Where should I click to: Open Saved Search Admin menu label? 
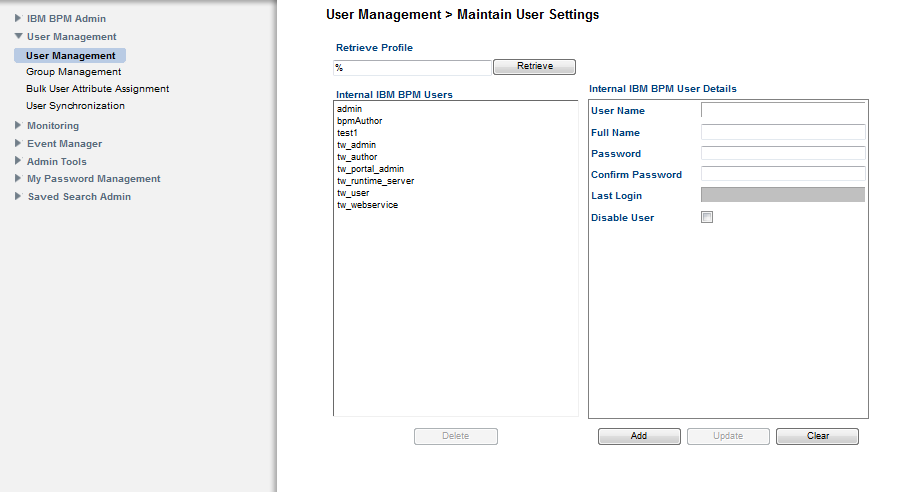point(79,197)
